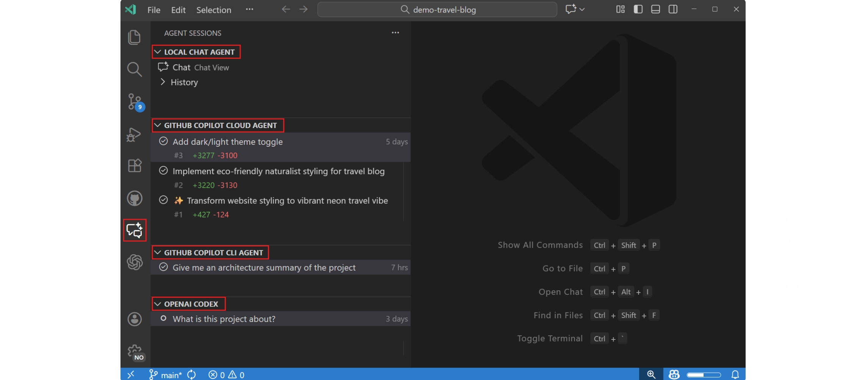The height and width of the screenshot is (380, 868).
Task: Open the Search view
Action: tap(134, 69)
